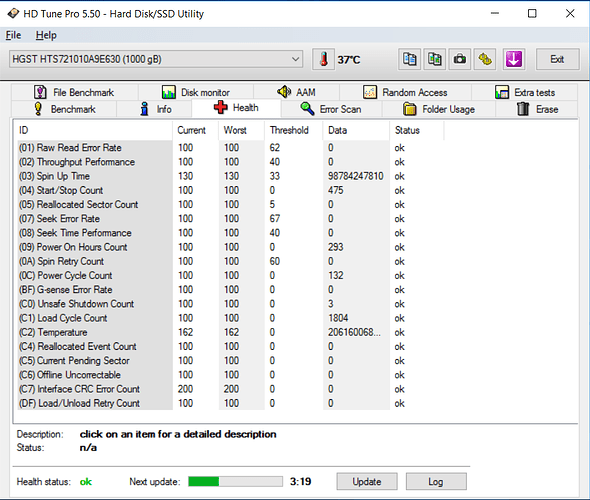Click the Data column header
This screenshot has width=590, height=500.
pos(356,130)
